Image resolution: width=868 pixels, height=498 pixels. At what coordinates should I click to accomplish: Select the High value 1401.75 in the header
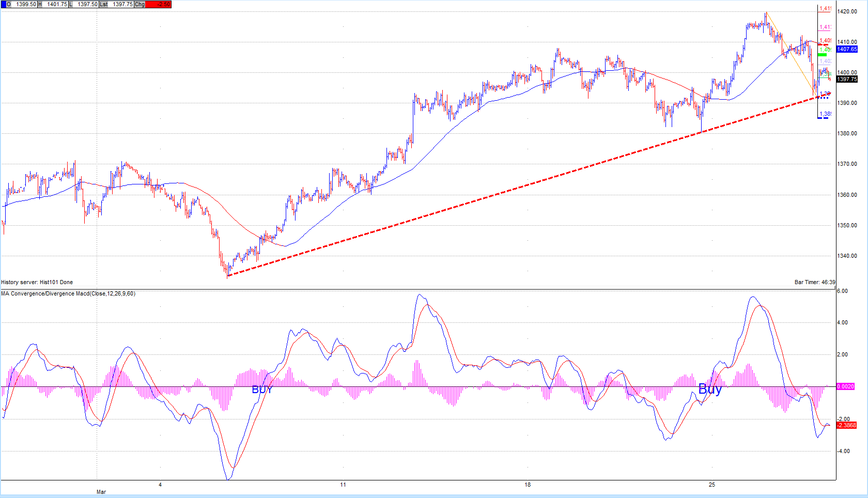point(57,4)
